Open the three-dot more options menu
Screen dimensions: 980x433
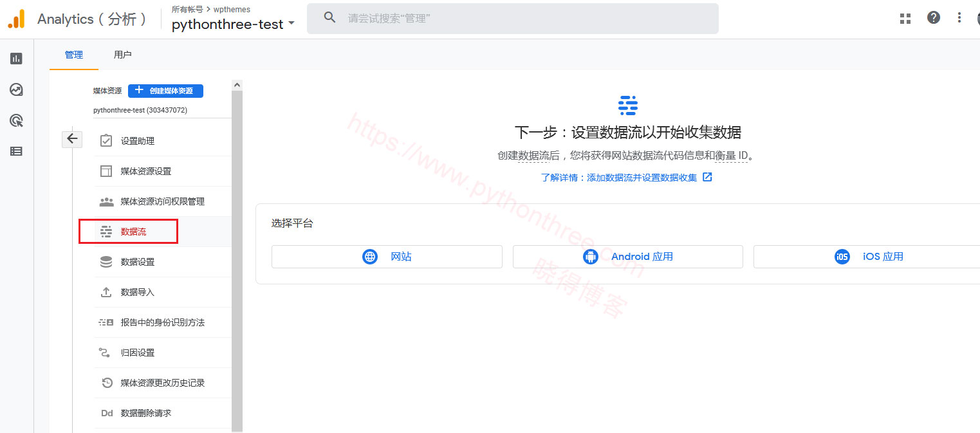[x=959, y=18]
